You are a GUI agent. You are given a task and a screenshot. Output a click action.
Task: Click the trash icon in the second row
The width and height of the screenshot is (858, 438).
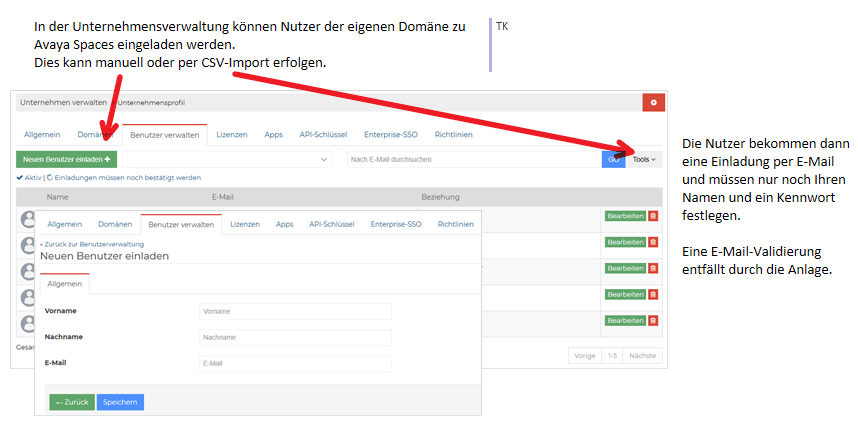tap(653, 242)
